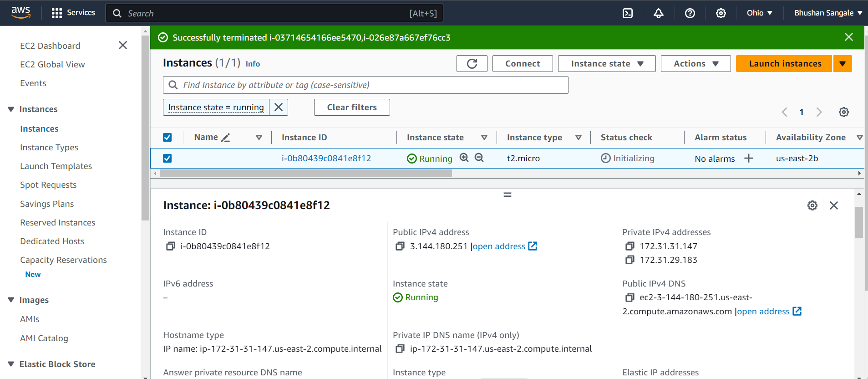Sort by the Instance state column arrow
This screenshot has width=868, height=379.
click(484, 138)
